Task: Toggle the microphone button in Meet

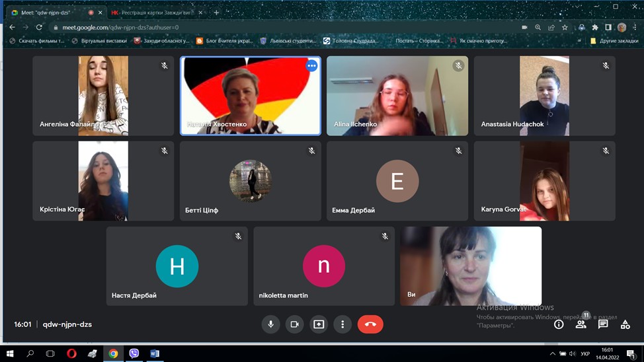Action: click(x=270, y=324)
